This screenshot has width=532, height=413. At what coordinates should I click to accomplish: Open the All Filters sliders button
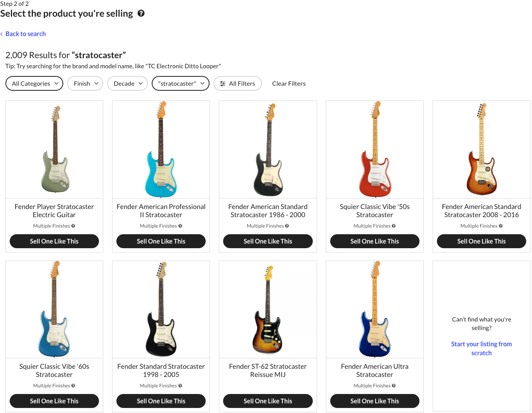pyautogui.click(x=237, y=83)
